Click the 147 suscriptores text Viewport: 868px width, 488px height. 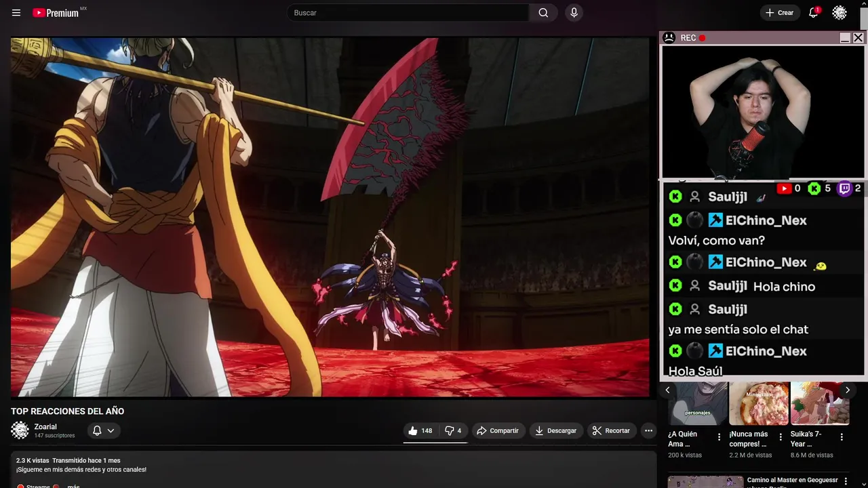55,436
